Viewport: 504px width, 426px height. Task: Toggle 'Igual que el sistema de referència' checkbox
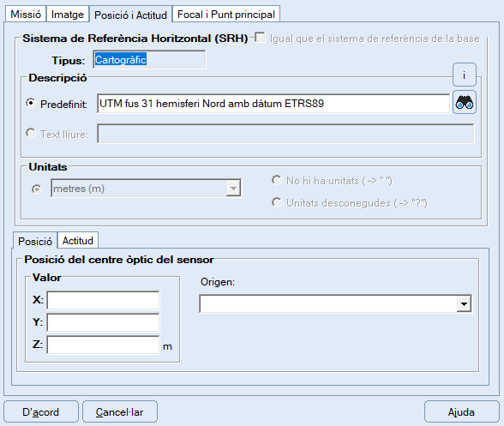coord(260,38)
